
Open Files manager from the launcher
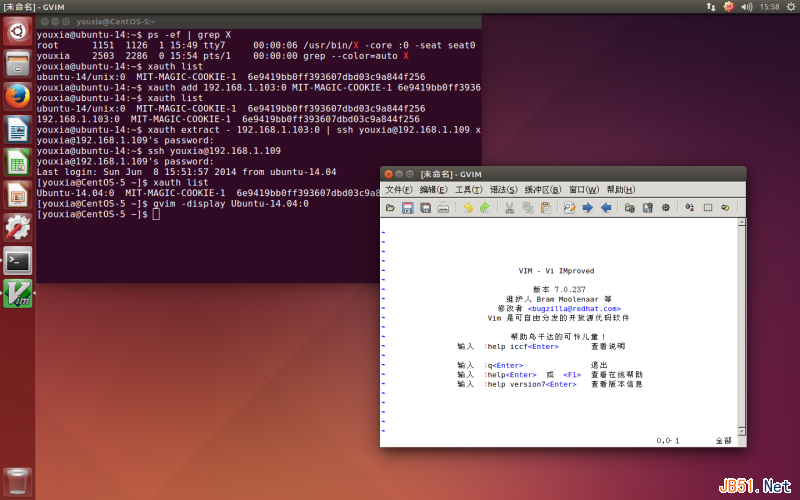point(18,64)
